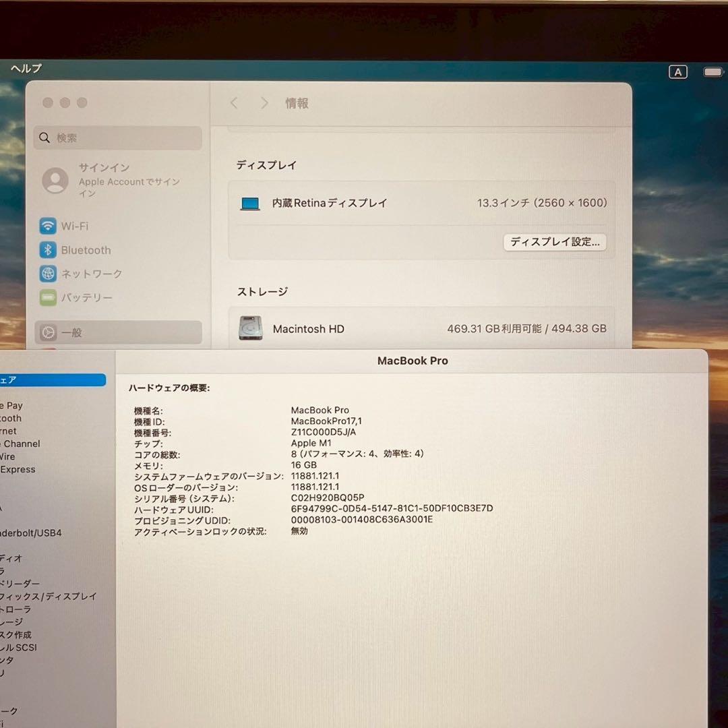
Task: Go forward using the right chevron
Action: pyautogui.click(x=264, y=103)
